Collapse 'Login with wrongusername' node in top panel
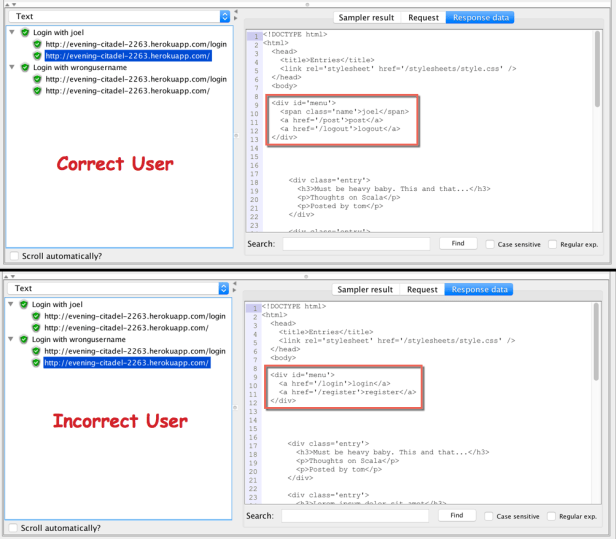 12,67
